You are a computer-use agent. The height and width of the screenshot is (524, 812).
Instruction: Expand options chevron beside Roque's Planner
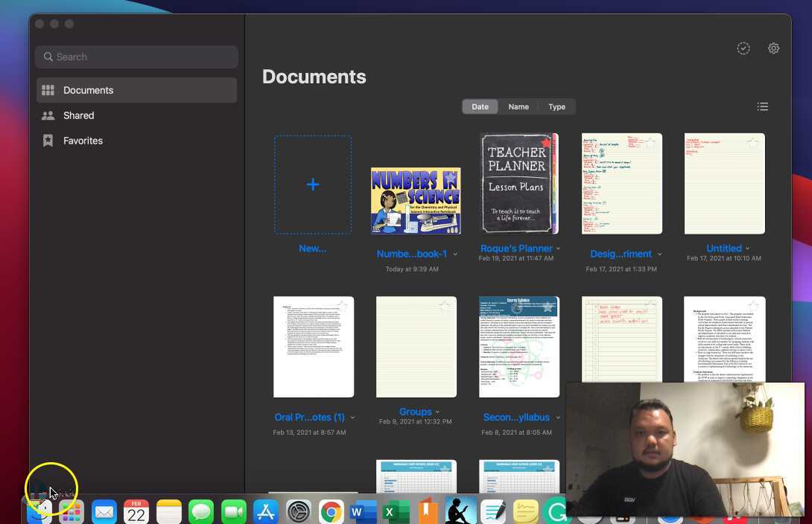coord(558,249)
